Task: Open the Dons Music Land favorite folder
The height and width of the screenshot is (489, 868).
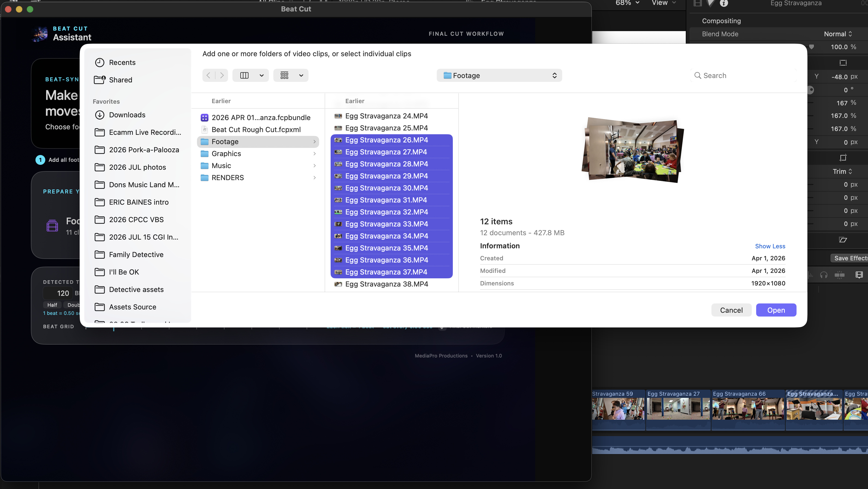Action: coord(137,185)
